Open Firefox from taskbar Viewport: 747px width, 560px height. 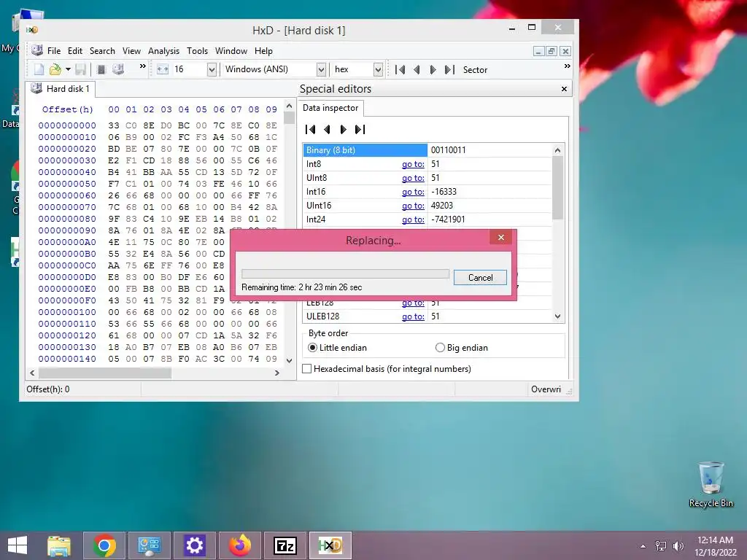(239, 545)
